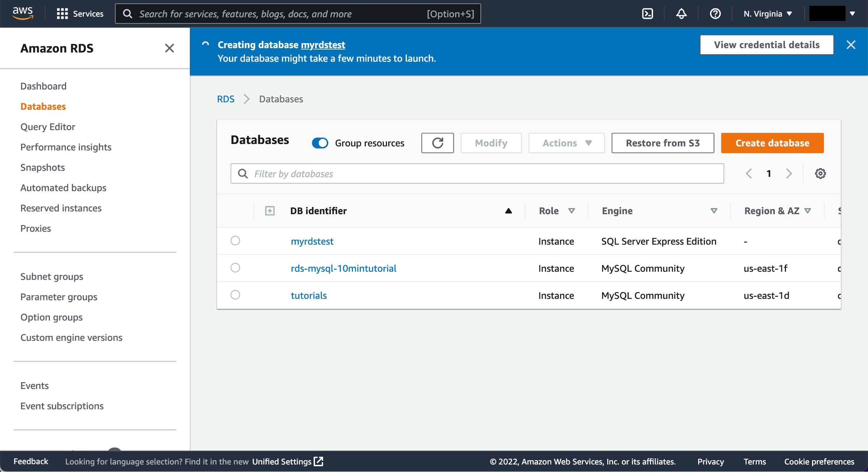Image resolution: width=868 pixels, height=472 pixels.
Task: Click View credential details button
Action: pyautogui.click(x=767, y=45)
